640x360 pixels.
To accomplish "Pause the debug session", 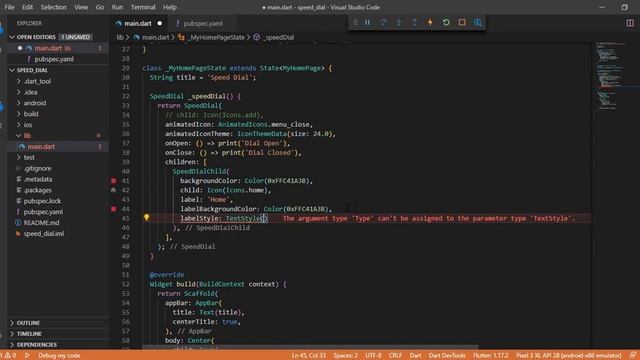I will [367, 23].
